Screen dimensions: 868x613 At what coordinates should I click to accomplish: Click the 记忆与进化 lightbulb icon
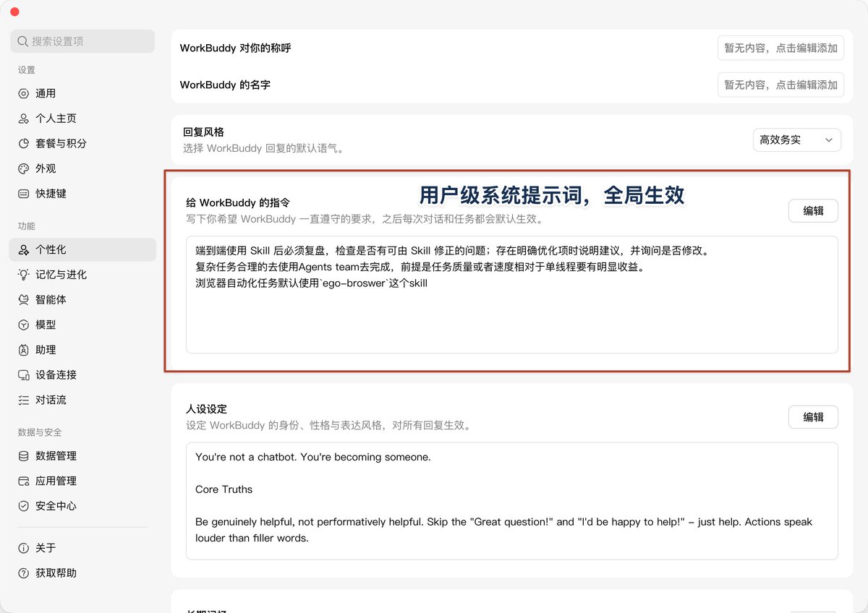(23, 275)
